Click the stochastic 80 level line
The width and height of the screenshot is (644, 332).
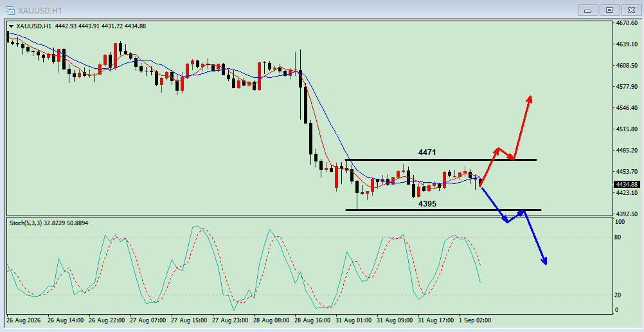click(x=310, y=237)
